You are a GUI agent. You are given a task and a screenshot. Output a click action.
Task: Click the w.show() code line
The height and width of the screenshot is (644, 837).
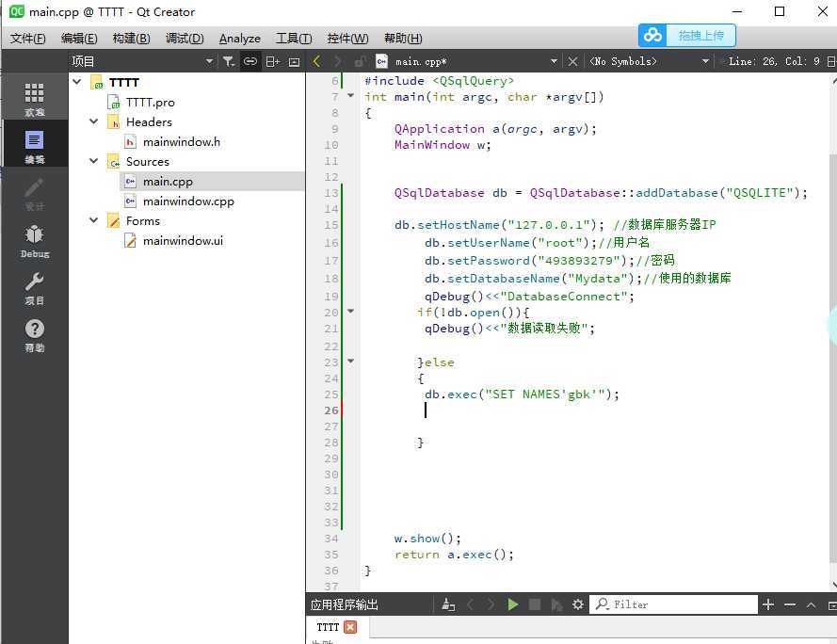coord(427,539)
